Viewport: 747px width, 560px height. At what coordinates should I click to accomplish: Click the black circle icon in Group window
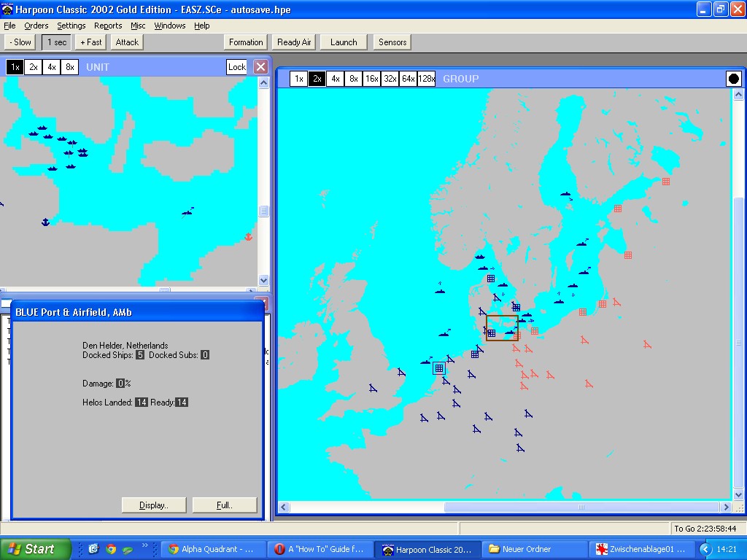(x=734, y=79)
